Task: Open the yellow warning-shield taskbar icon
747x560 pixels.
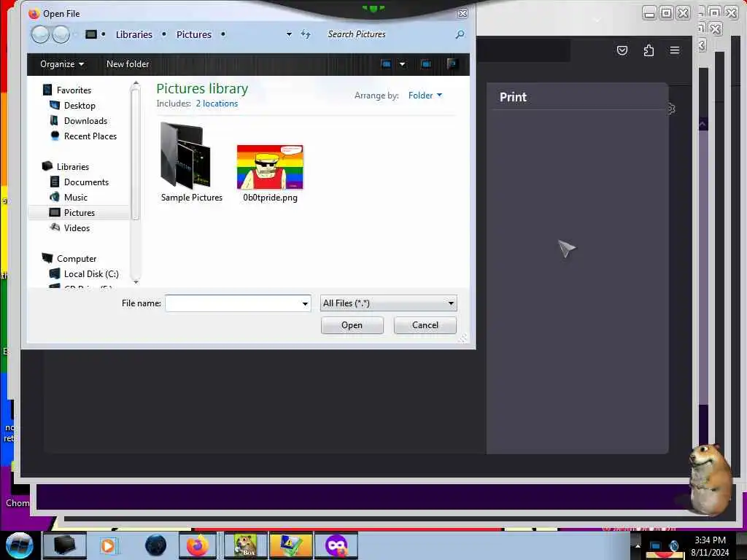Action: point(290,545)
